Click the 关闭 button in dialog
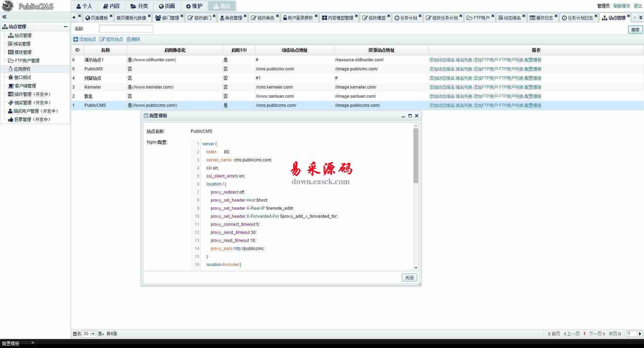644x348 pixels. [x=409, y=278]
